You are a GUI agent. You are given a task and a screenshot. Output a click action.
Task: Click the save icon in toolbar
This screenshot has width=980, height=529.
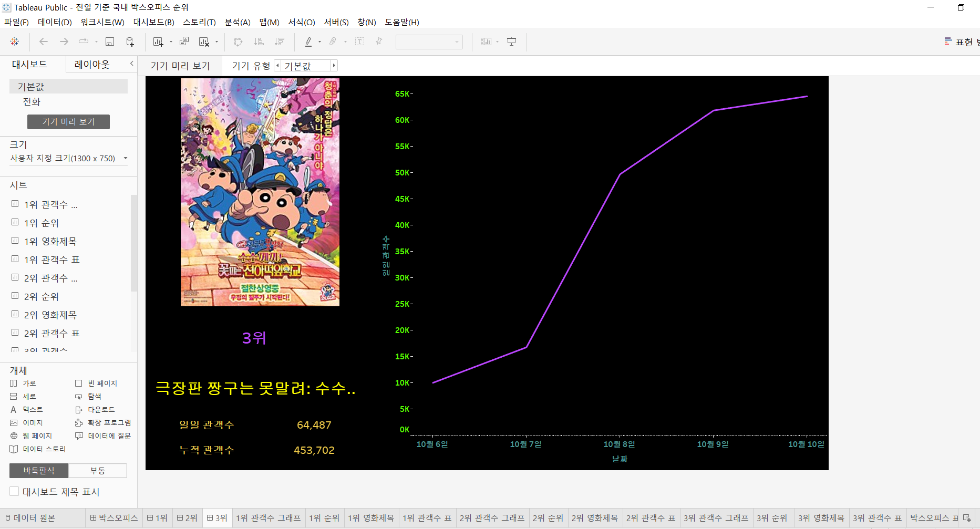(x=110, y=42)
